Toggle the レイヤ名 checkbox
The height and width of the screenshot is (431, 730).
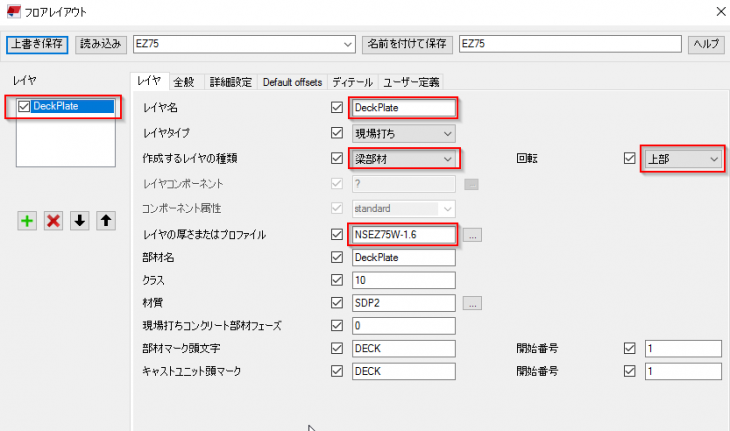pos(337,108)
